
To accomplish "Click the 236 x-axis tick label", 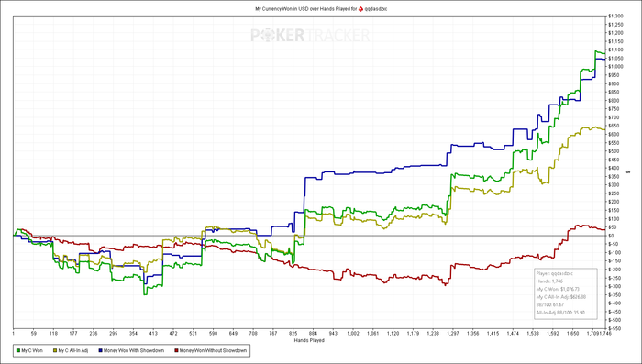I will tap(94, 334).
